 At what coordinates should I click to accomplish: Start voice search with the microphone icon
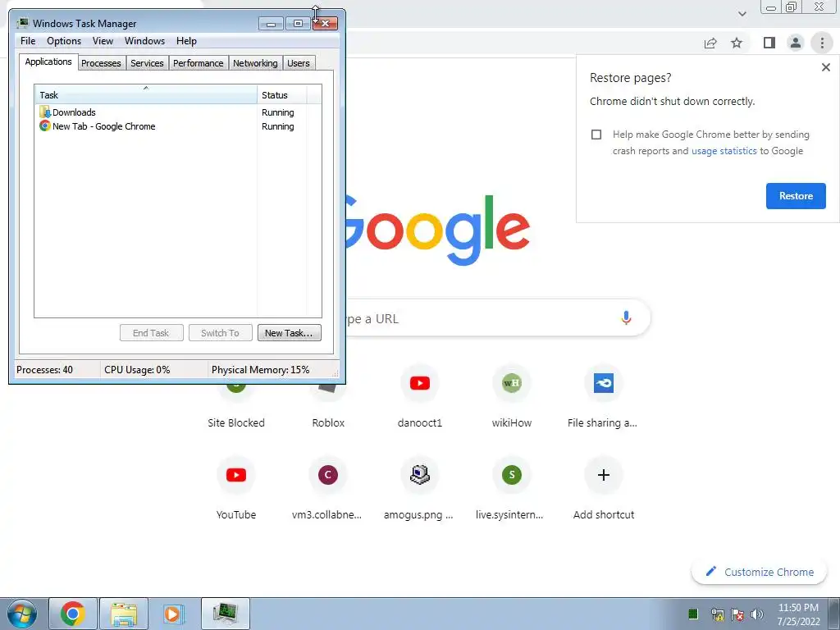coord(626,317)
